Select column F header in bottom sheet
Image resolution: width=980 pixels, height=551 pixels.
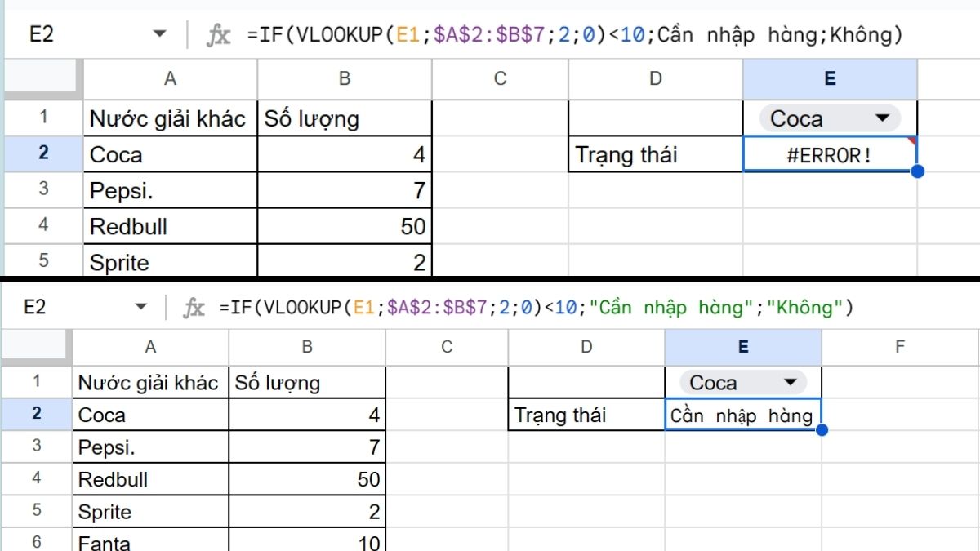900,347
